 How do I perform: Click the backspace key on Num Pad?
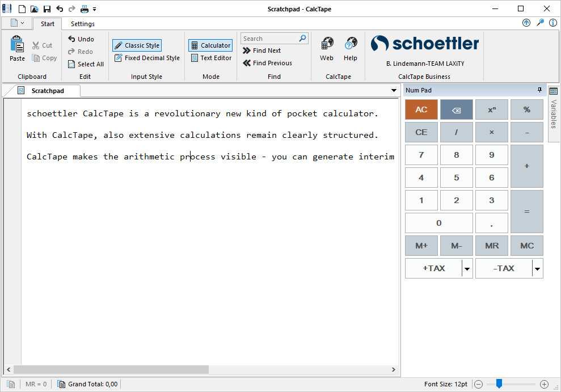tap(456, 109)
